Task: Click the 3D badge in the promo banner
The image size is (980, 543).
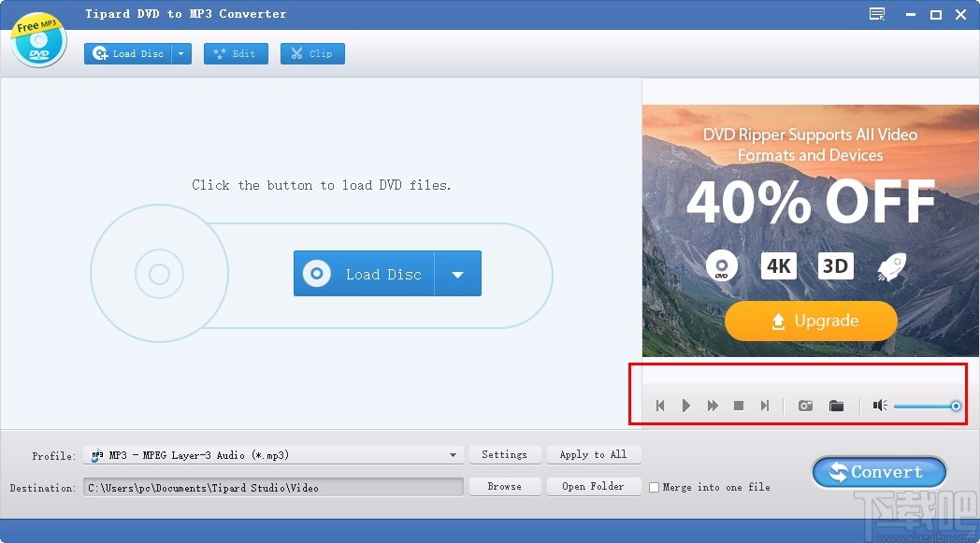Action: pos(835,265)
